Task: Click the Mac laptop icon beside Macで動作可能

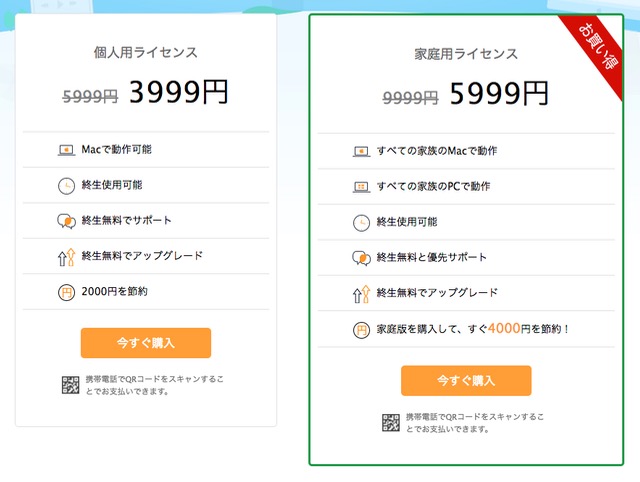Action: 66,150
